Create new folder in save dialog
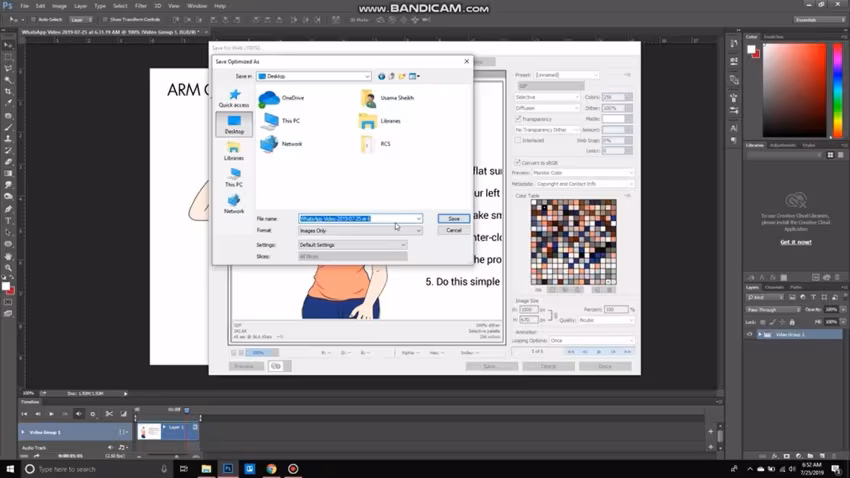Viewport: 850px width, 478px height. click(x=402, y=76)
